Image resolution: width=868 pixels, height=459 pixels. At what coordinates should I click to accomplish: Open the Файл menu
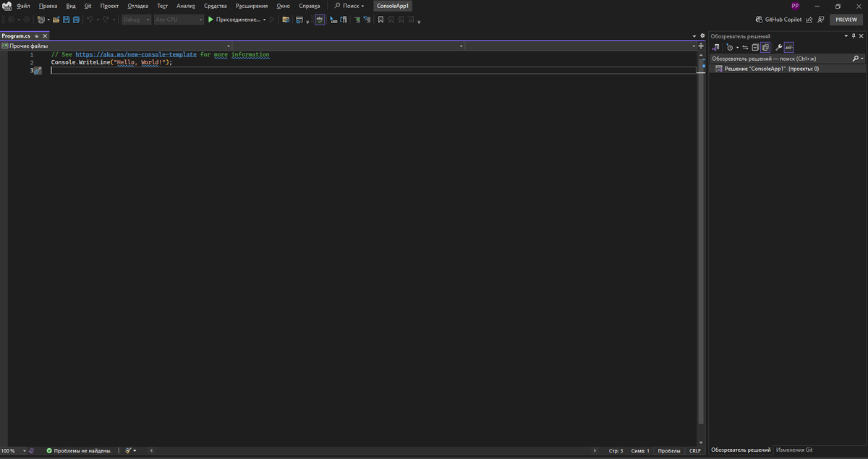click(23, 6)
